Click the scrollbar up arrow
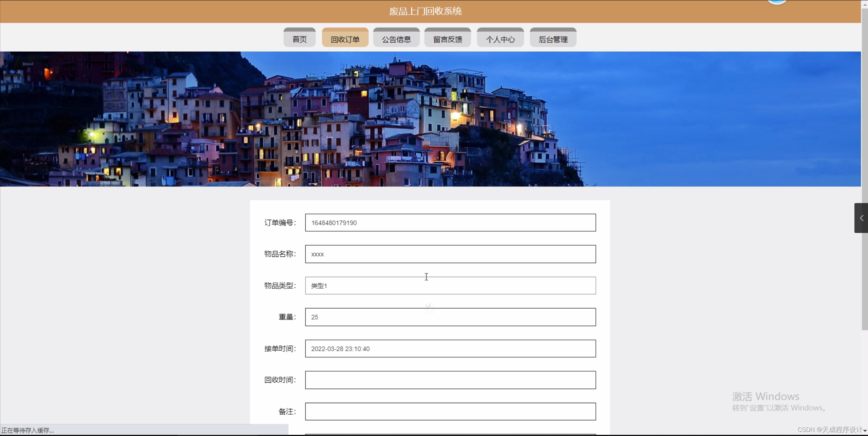Image resolution: width=868 pixels, height=436 pixels. pos(865,5)
